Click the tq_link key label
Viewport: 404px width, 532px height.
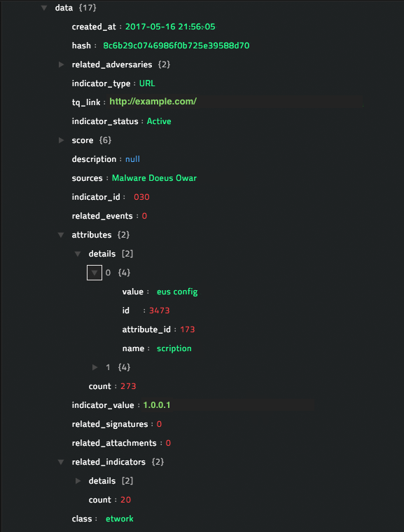(x=86, y=102)
